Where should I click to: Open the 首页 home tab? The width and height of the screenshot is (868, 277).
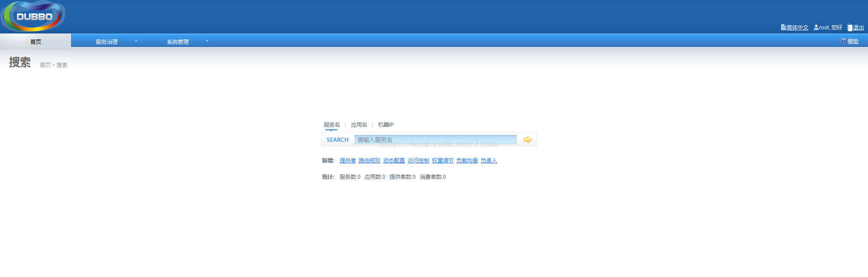(35, 41)
